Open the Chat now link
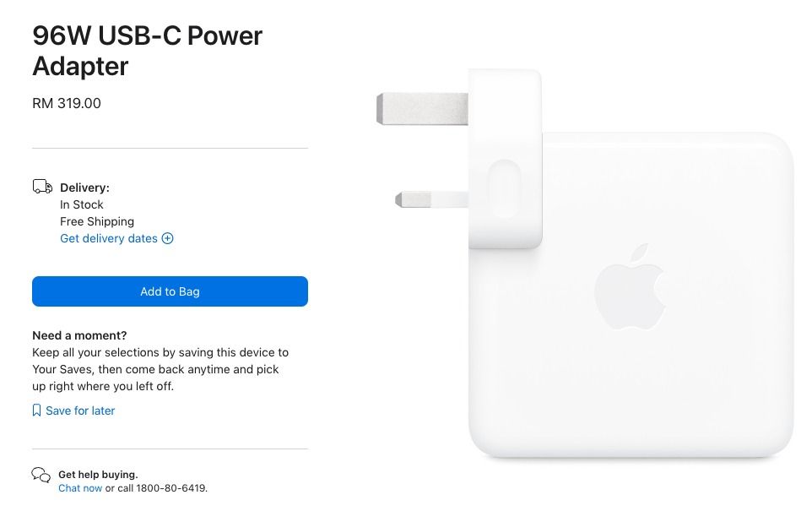This screenshot has width=812, height=522. (80, 488)
